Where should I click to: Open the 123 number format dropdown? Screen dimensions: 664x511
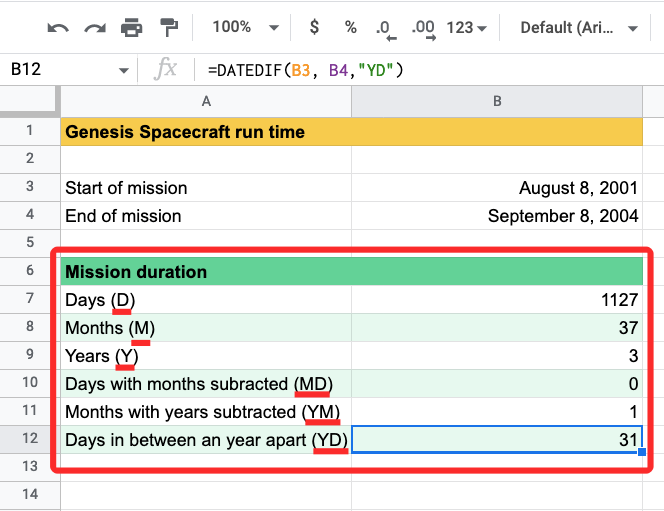coord(466,27)
